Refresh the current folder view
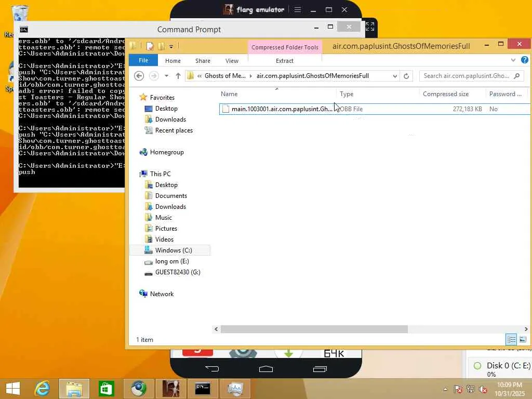 coord(406,76)
